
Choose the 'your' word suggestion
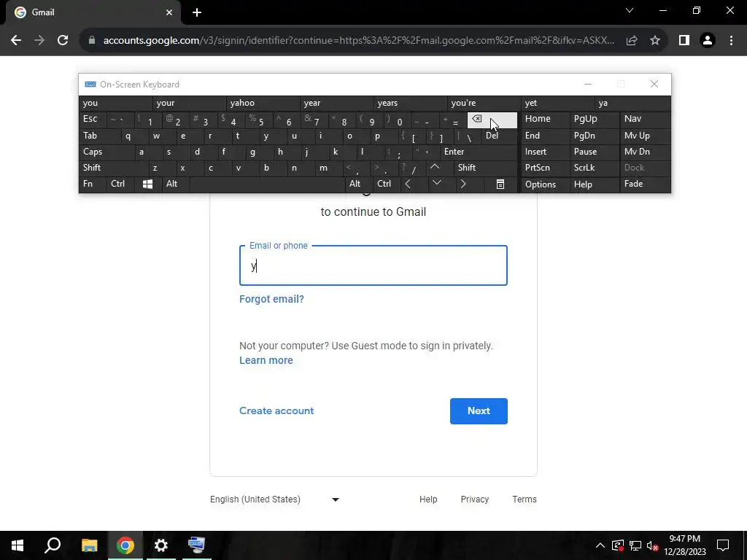pyautogui.click(x=189, y=103)
